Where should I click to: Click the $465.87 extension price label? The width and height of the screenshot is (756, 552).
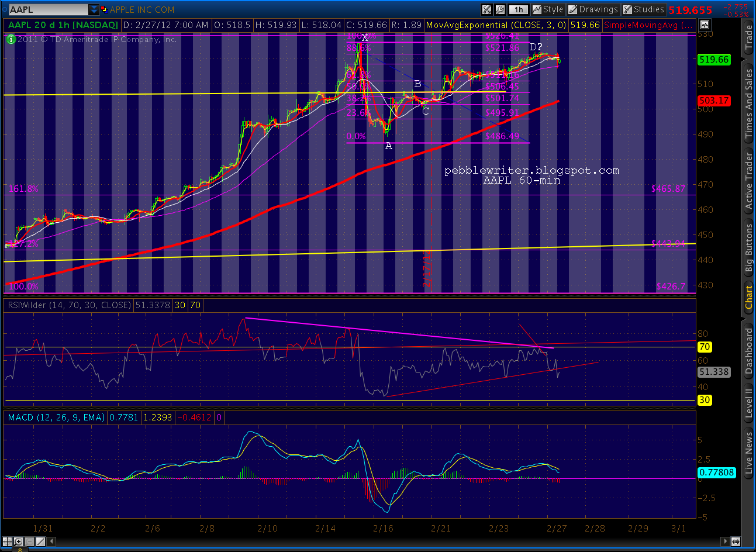click(x=668, y=189)
